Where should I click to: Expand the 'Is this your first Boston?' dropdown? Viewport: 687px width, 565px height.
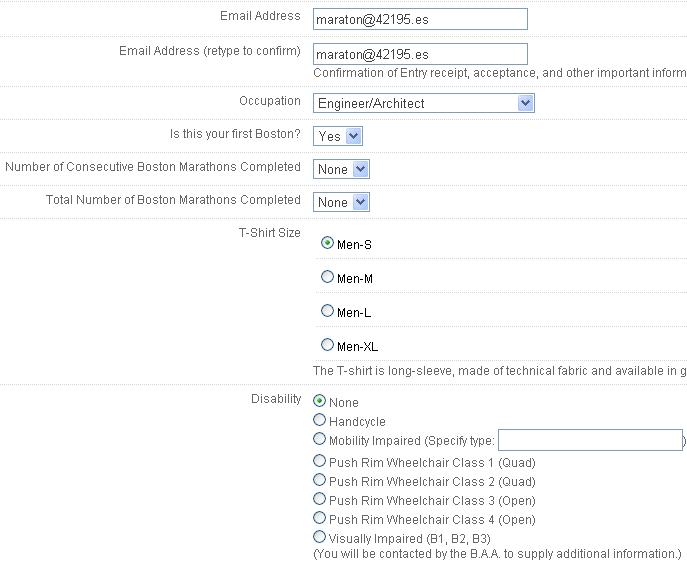point(338,136)
